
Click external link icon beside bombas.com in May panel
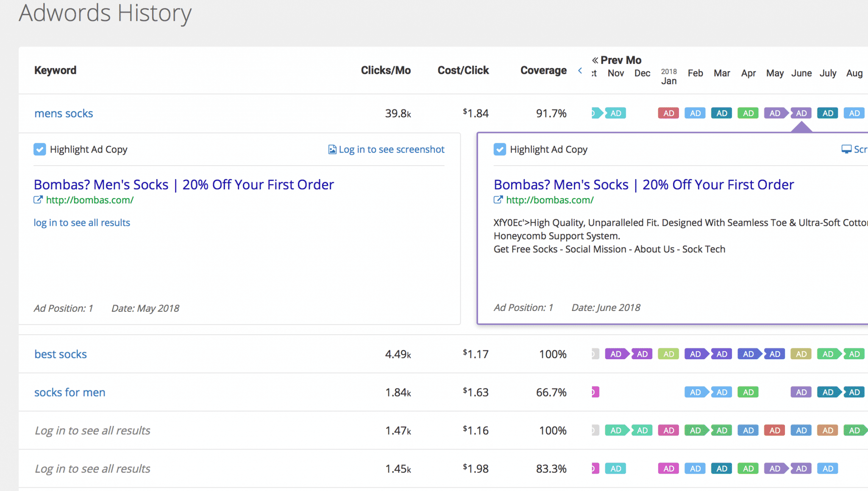click(38, 200)
